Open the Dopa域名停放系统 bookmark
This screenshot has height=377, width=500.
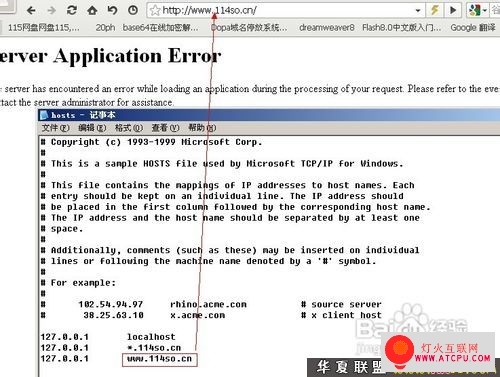tap(249, 28)
